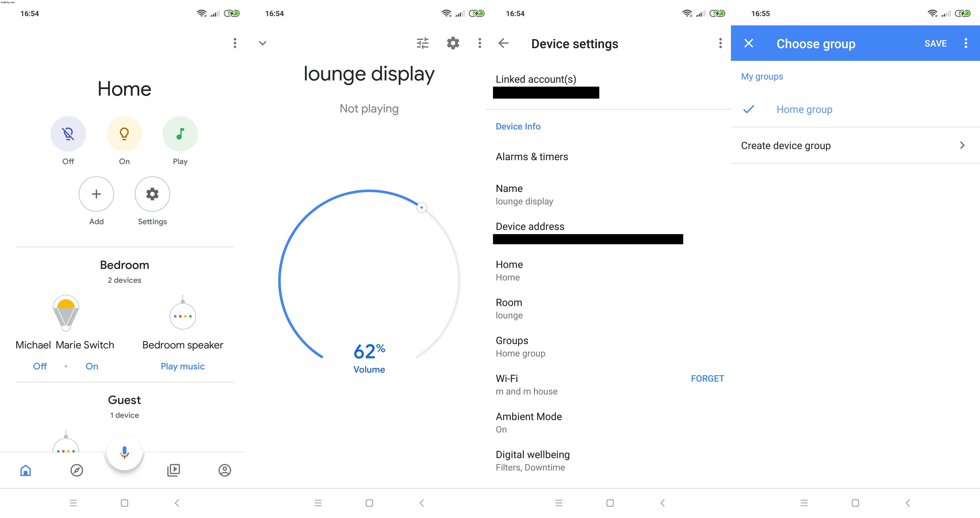Select the Home tab in bottom bar
The height and width of the screenshot is (518, 980).
(x=26, y=471)
